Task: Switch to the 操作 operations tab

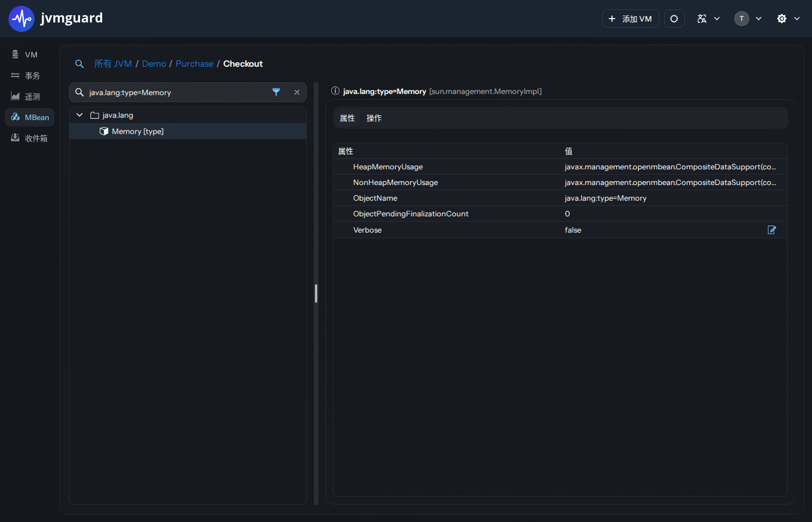Action: click(374, 118)
